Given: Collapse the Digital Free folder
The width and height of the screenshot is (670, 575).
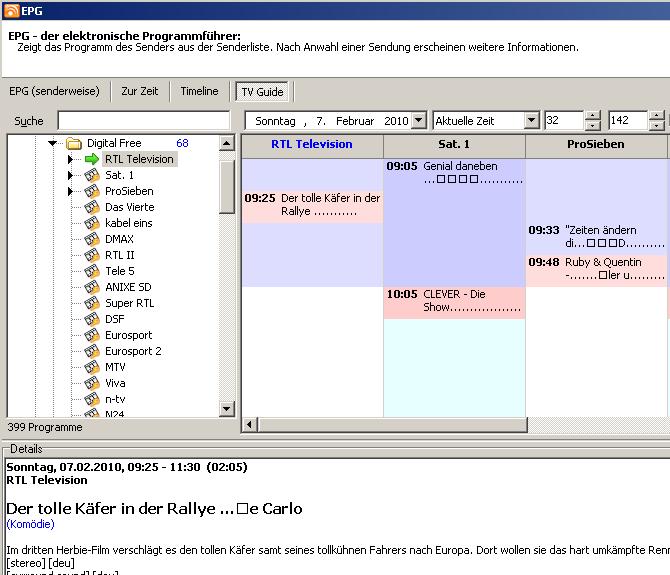Looking at the screenshot, I should (52, 144).
